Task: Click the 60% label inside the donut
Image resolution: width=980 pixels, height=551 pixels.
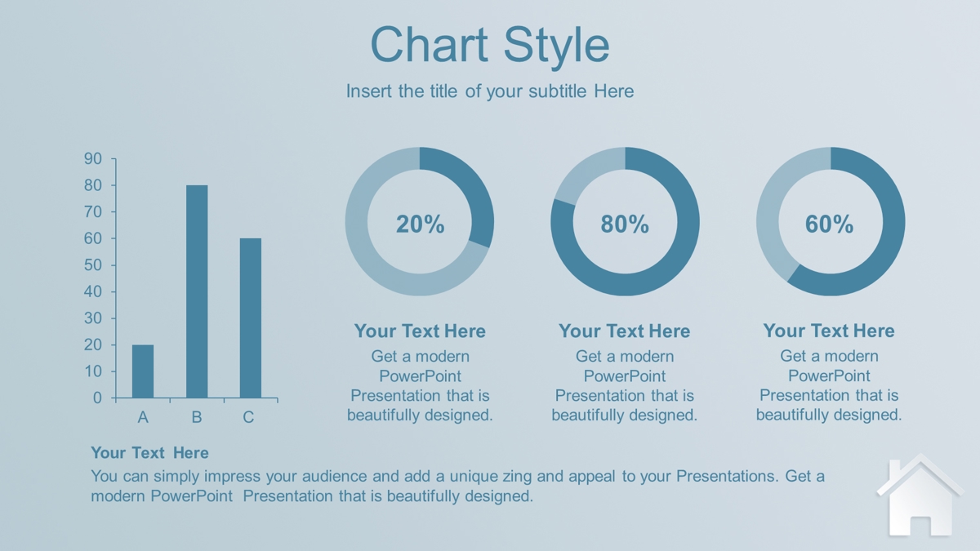Action: (830, 224)
